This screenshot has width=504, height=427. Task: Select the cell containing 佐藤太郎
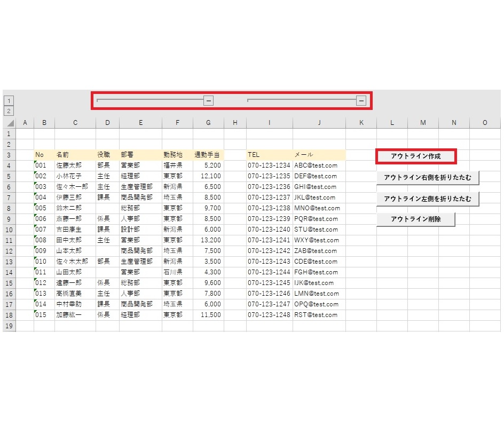click(75, 165)
